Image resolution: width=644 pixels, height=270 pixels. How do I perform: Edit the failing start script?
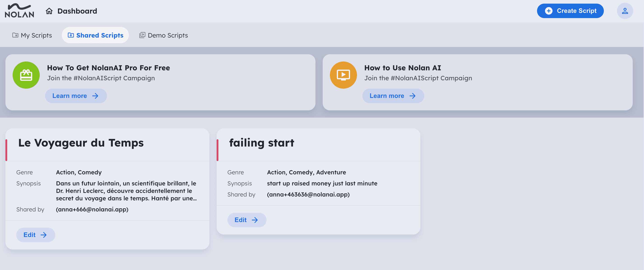tap(246, 220)
